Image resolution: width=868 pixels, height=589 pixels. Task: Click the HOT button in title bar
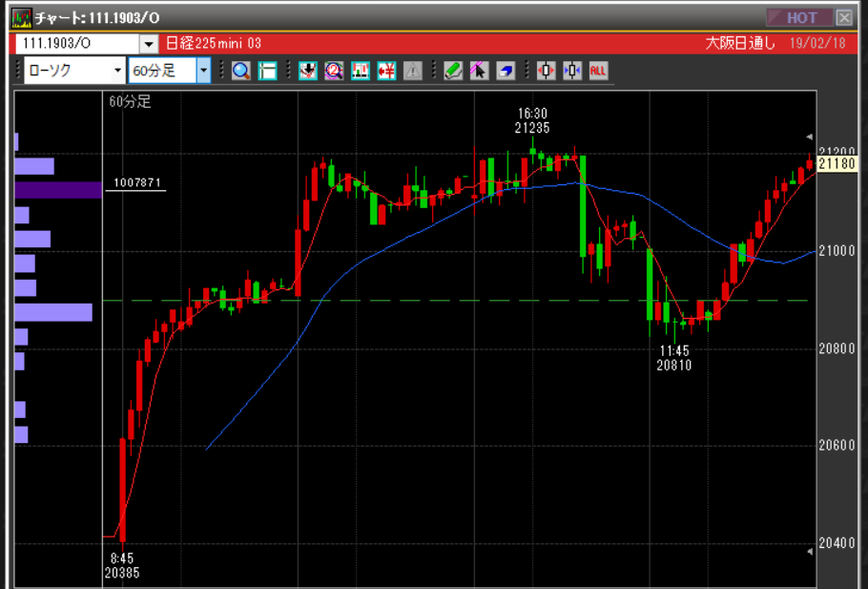800,18
